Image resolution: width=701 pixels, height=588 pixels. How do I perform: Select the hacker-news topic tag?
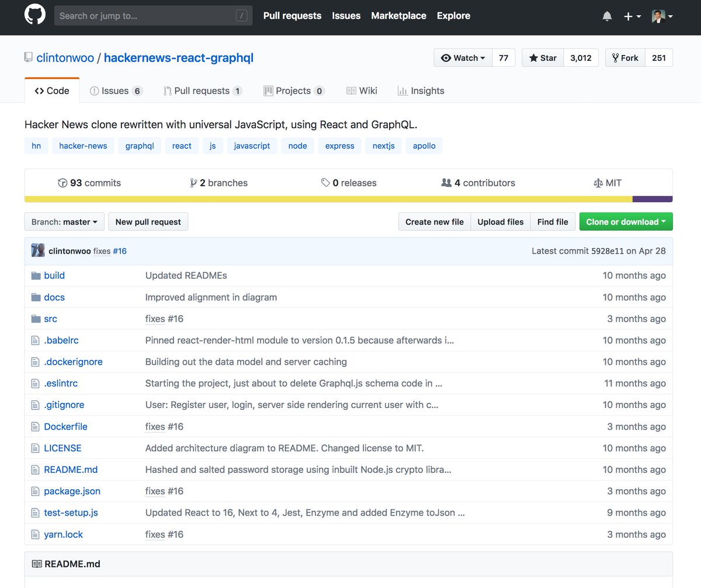click(x=83, y=146)
